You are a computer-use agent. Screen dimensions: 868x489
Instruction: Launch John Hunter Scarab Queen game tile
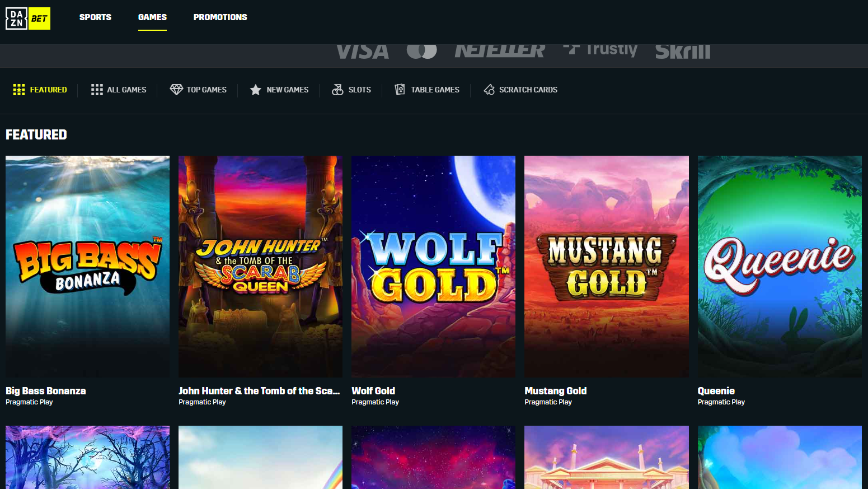(x=260, y=266)
